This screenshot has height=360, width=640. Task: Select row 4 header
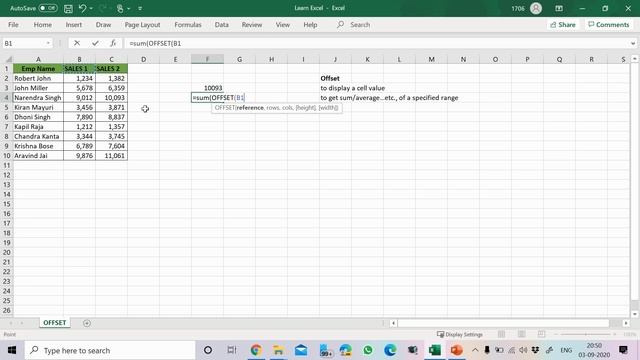tap(7, 98)
